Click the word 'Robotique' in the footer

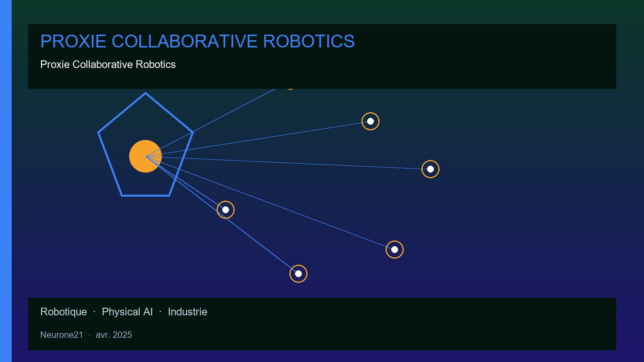pyautogui.click(x=64, y=312)
